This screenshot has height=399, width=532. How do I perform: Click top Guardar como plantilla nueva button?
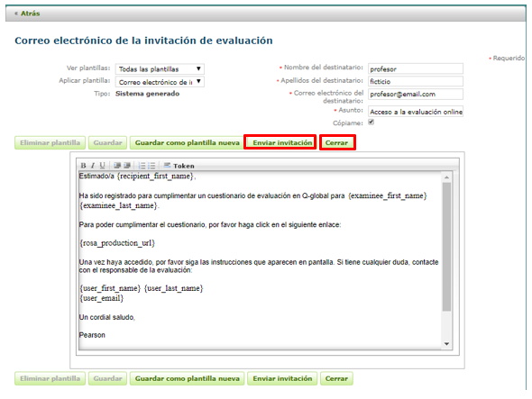coord(187,142)
